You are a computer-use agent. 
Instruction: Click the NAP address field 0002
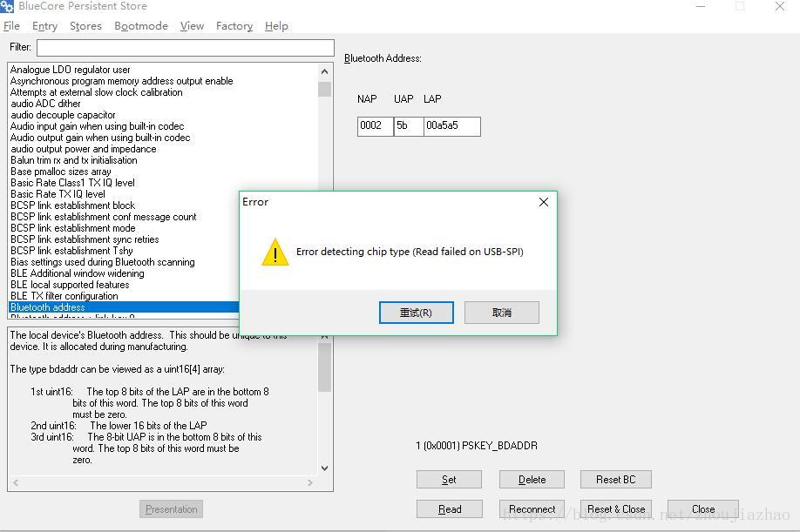(x=375, y=126)
